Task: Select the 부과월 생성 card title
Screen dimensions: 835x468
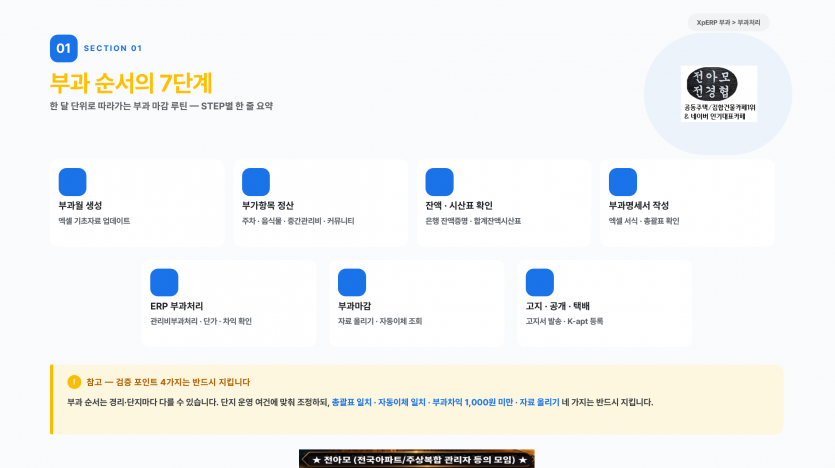Action: point(80,206)
